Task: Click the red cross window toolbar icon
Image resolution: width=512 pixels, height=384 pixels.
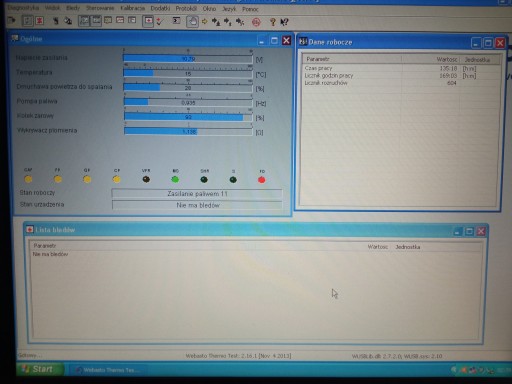Action: (148, 21)
